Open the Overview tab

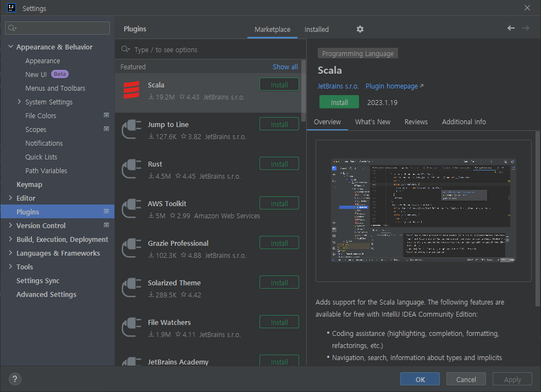[x=327, y=122]
